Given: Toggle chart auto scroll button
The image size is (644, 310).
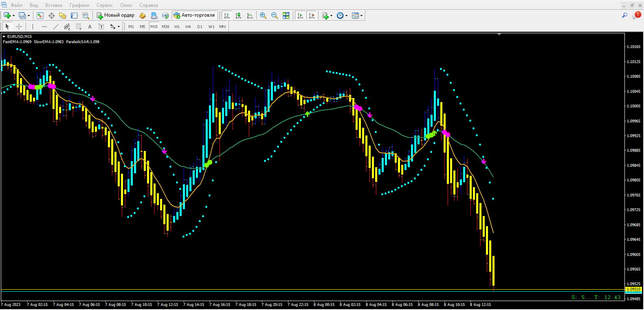Looking at the screenshot, I should (x=300, y=15).
